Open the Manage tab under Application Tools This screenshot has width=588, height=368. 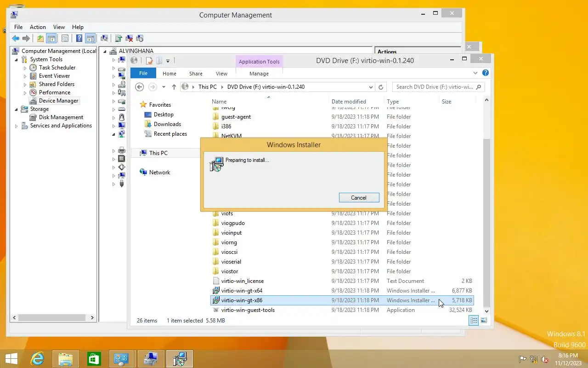pyautogui.click(x=259, y=74)
